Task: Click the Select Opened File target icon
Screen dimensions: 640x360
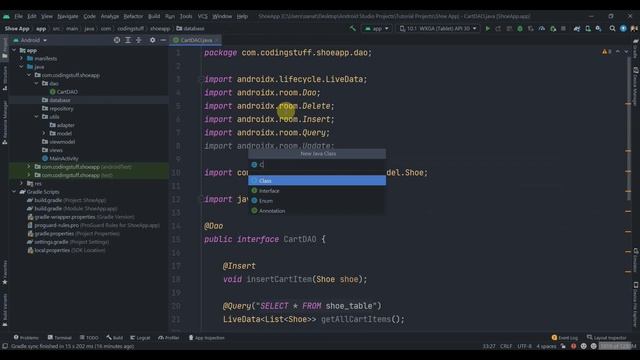Action: click(x=117, y=40)
